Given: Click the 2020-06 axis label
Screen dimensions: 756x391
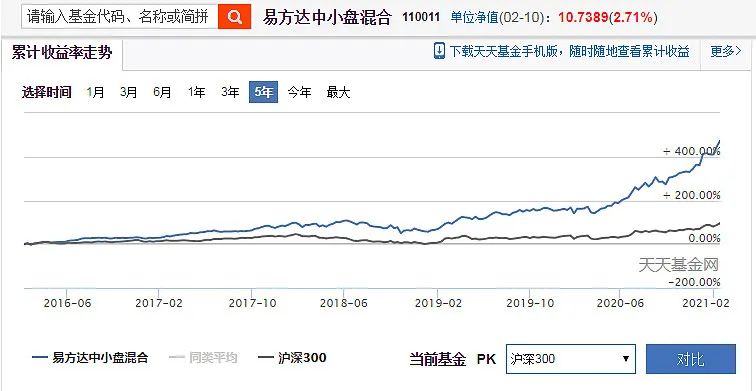Looking at the screenshot, I should point(620,303).
